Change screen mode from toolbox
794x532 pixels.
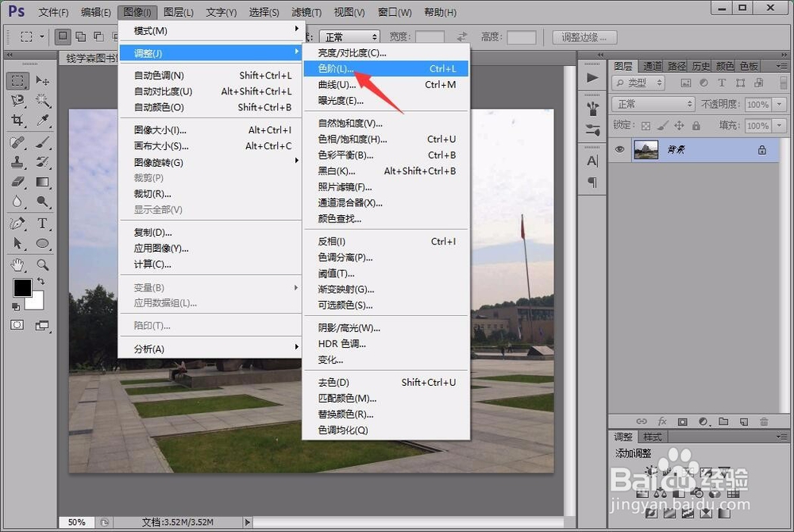click(42, 326)
